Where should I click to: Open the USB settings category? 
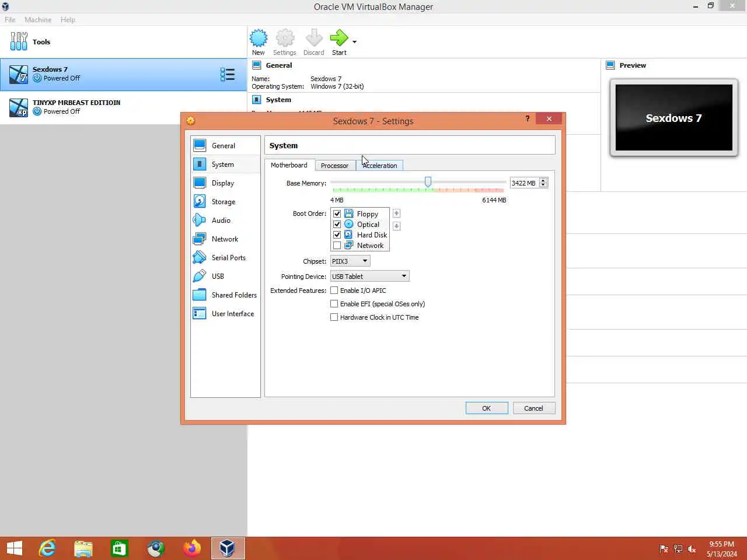coord(225,276)
